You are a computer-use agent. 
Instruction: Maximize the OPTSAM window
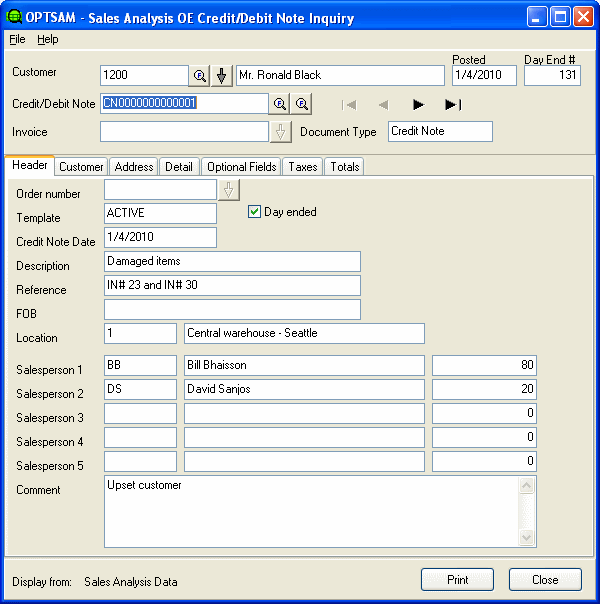tap(560, 17)
